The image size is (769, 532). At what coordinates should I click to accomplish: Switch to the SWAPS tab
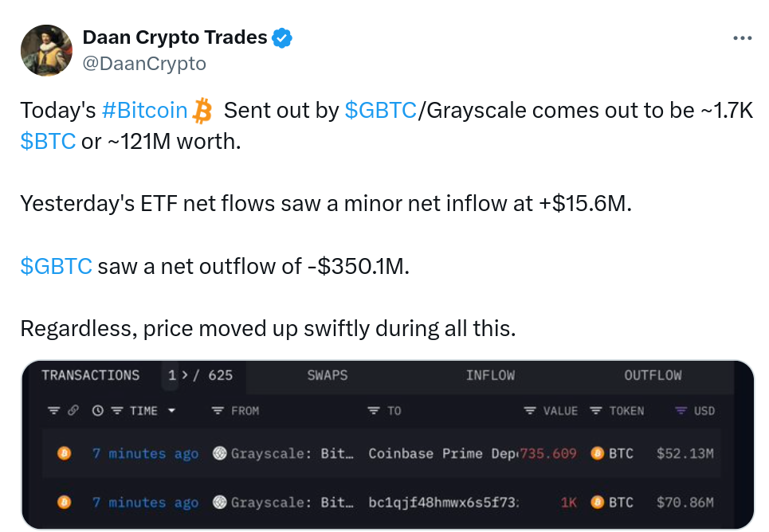click(327, 376)
